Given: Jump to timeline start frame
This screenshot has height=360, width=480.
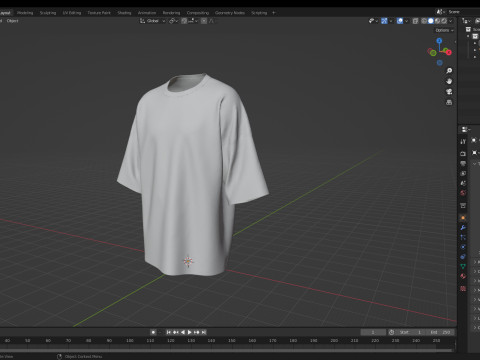Looking at the screenshot, I should click(x=168, y=332).
